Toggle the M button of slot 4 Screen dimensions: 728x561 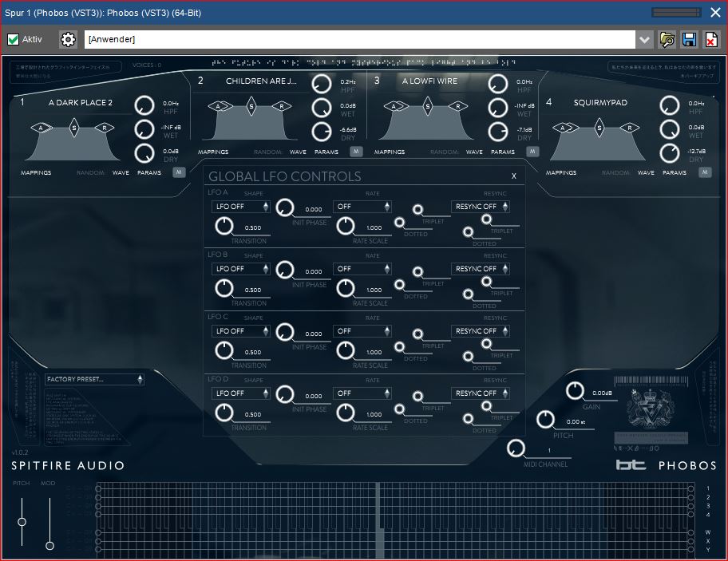pyautogui.click(x=705, y=172)
